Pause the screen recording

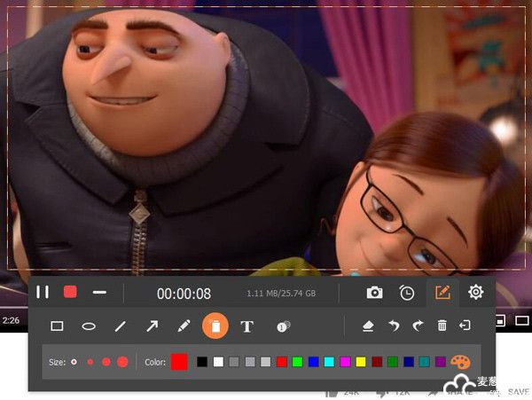[x=43, y=292]
